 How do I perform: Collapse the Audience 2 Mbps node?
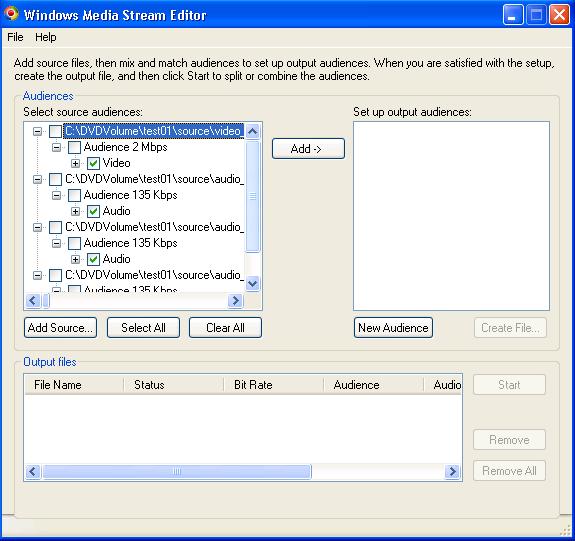[x=56, y=147]
